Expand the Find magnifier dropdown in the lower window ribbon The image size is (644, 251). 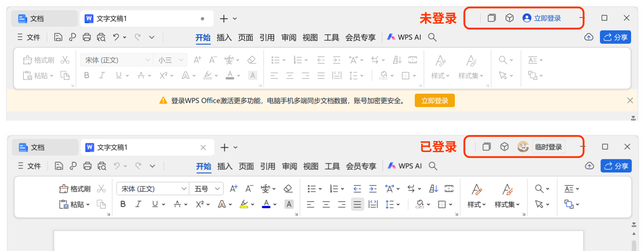coord(548,189)
